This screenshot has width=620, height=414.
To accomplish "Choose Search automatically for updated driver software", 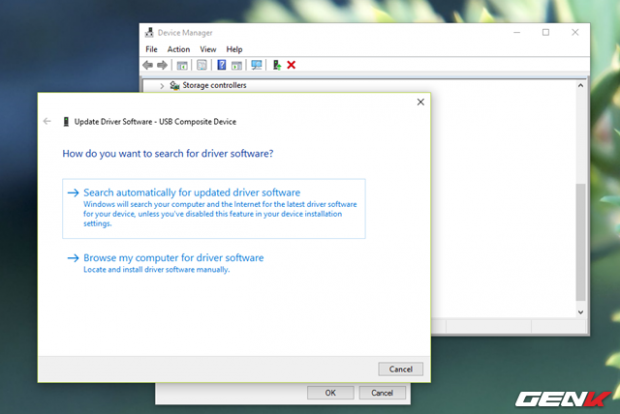I will tap(192, 192).
